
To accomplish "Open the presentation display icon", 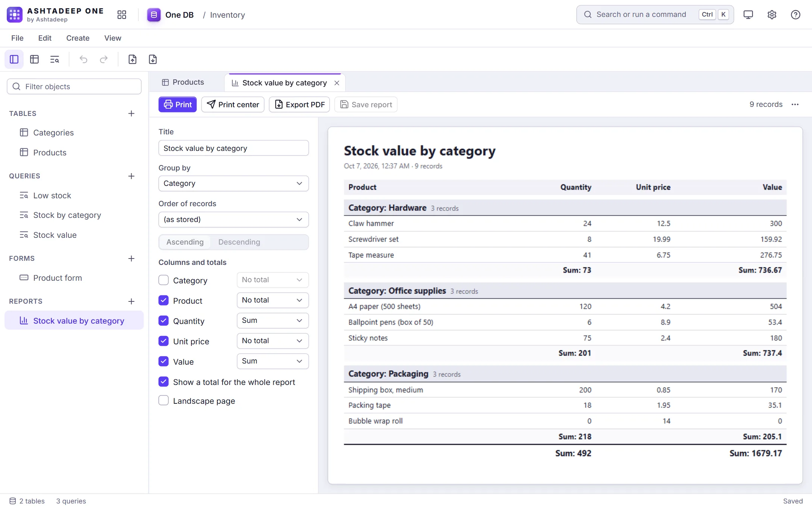I will (x=748, y=15).
